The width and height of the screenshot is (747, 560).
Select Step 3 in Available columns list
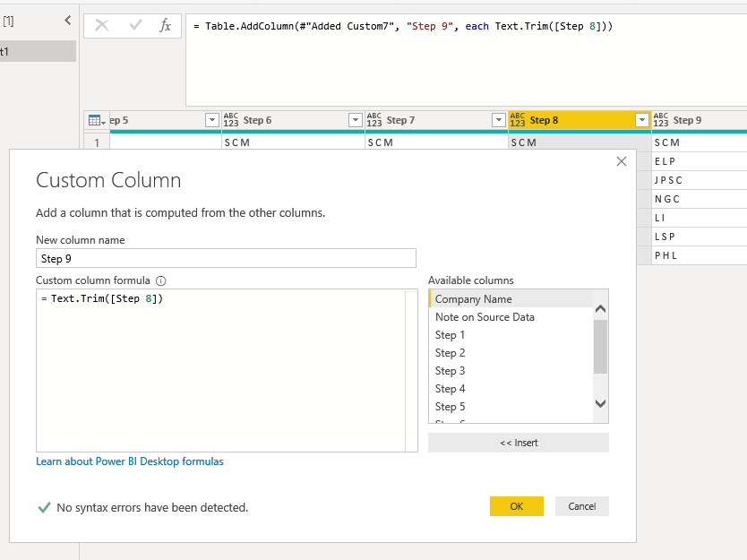[x=451, y=371]
